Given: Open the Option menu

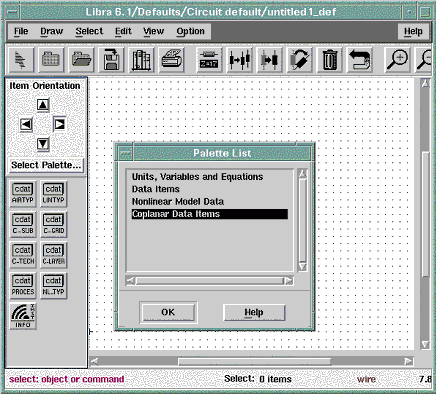Looking at the screenshot, I should 190,31.
